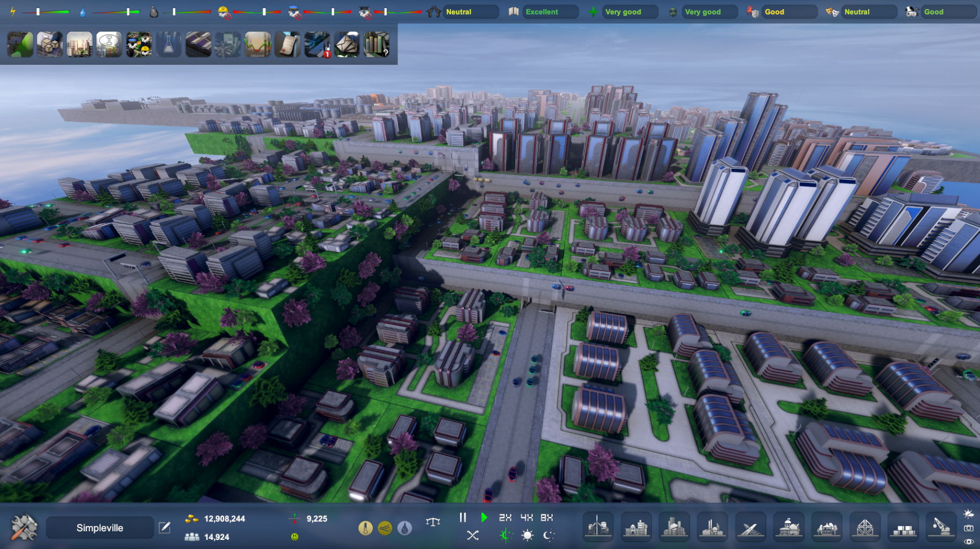This screenshot has width=980, height=549.
Task: Open the public services capitol build menu
Action: (x=788, y=527)
